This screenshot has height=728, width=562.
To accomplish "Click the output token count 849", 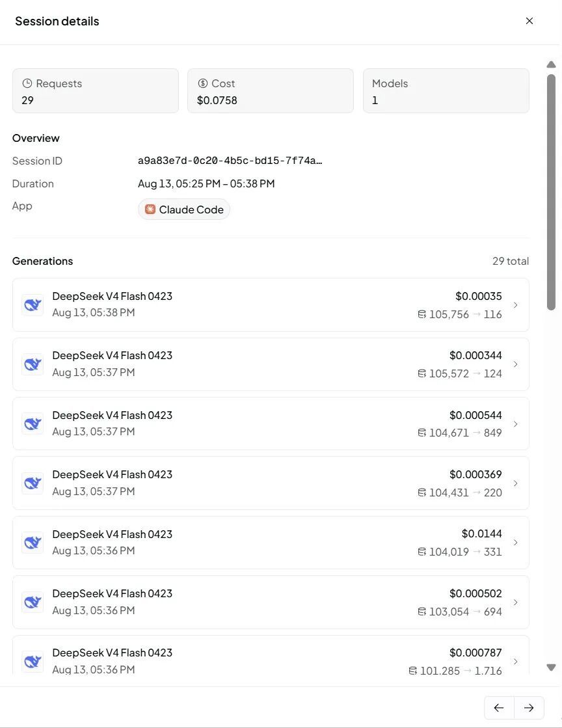I will 493,433.
